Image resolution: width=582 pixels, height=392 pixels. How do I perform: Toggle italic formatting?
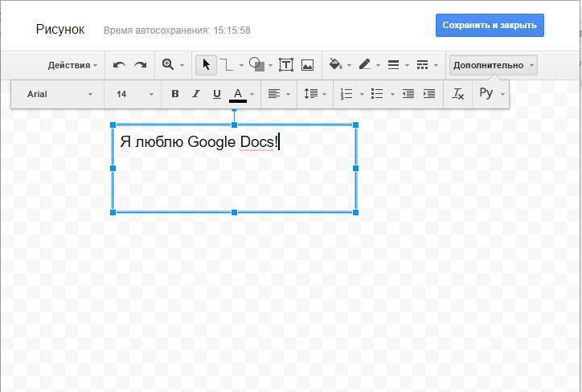196,94
